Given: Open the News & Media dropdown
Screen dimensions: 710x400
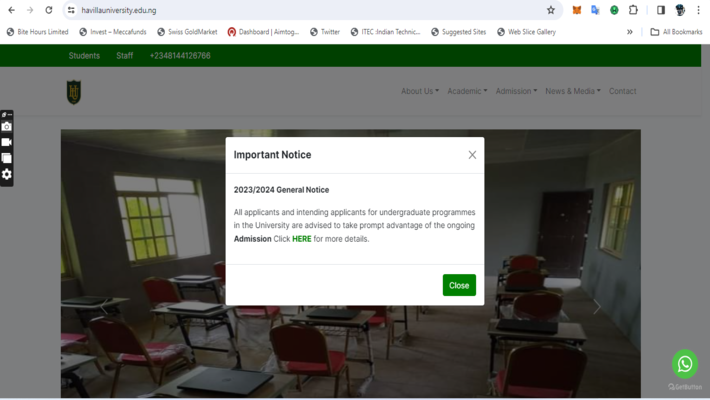Looking at the screenshot, I should (572, 91).
